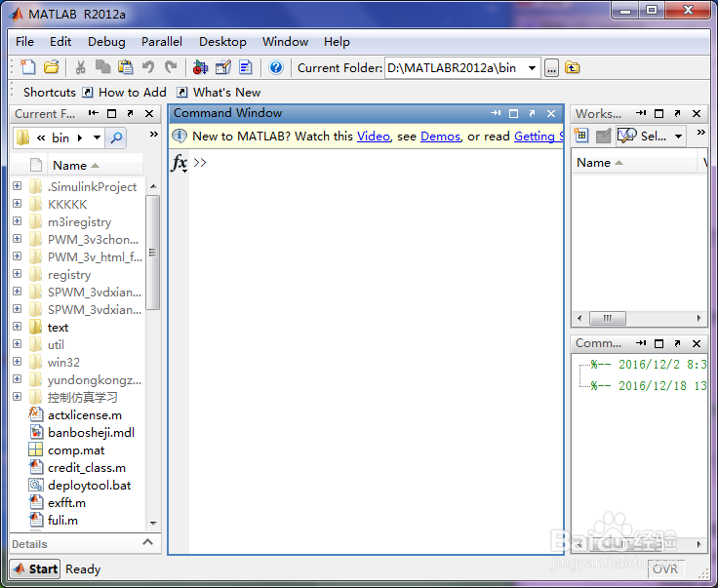Click the Current Folder vertical scrollbar thumb
The height and width of the screenshot is (588, 718).
click(x=152, y=253)
